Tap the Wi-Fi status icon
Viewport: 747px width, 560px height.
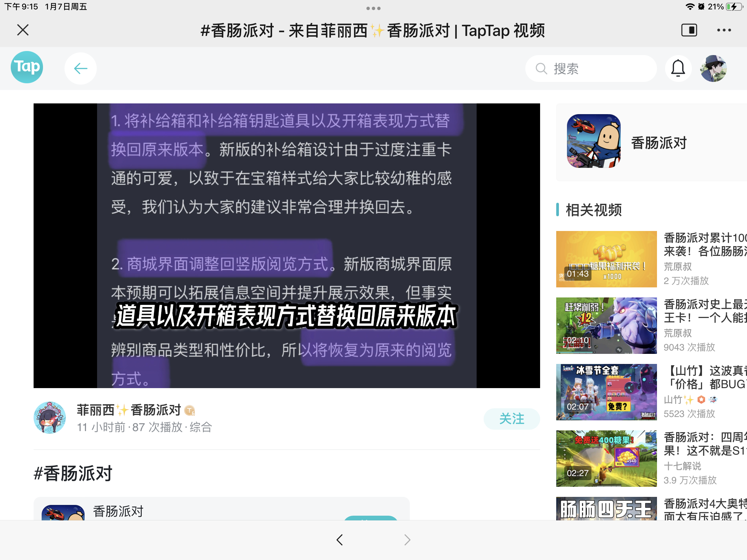click(x=690, y=6)
